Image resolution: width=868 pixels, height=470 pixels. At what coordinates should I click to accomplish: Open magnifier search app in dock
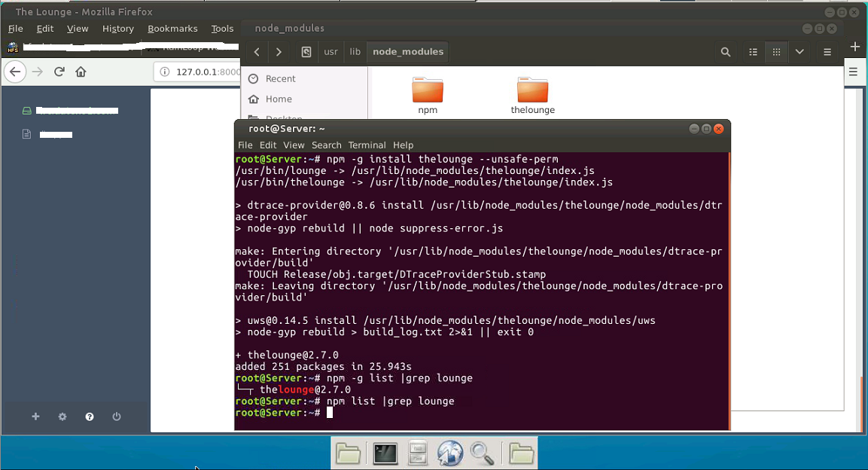coord(482,453)
